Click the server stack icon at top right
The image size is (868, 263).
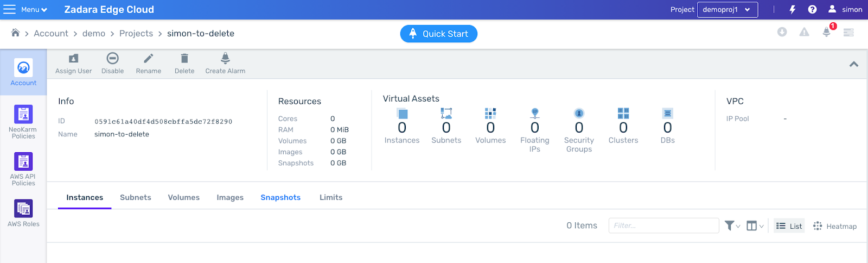coord(849,33)
